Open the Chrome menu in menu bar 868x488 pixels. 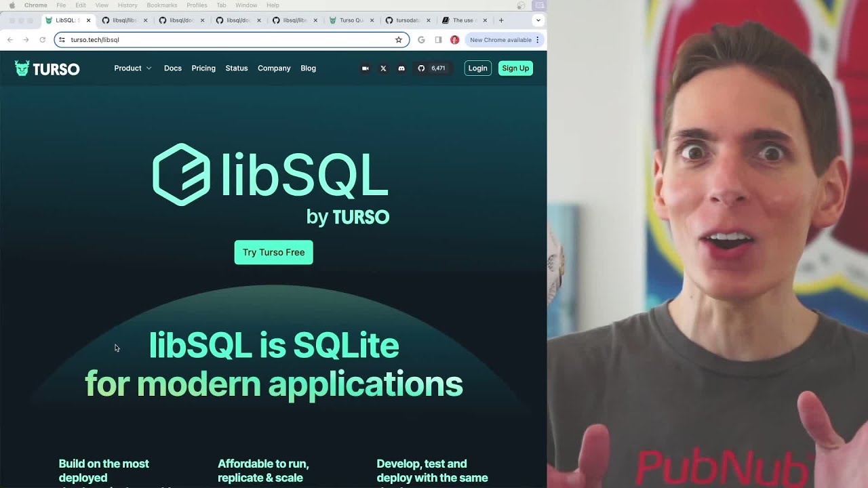[36, 5]
